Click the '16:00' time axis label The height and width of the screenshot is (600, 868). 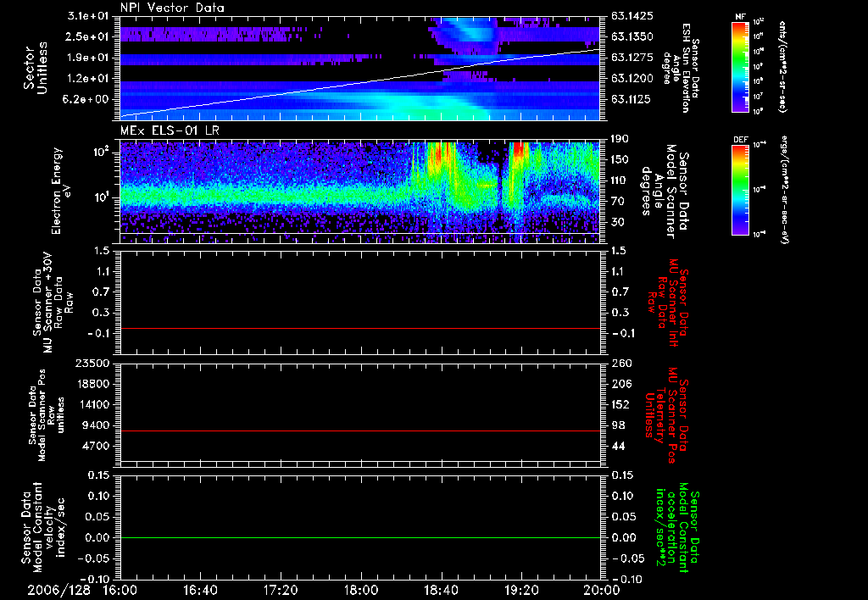click(120, 591)
